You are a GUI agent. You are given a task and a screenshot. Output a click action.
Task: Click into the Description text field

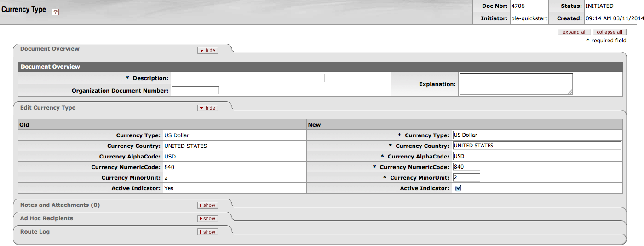pyautogui.click(x=248, y=78)
